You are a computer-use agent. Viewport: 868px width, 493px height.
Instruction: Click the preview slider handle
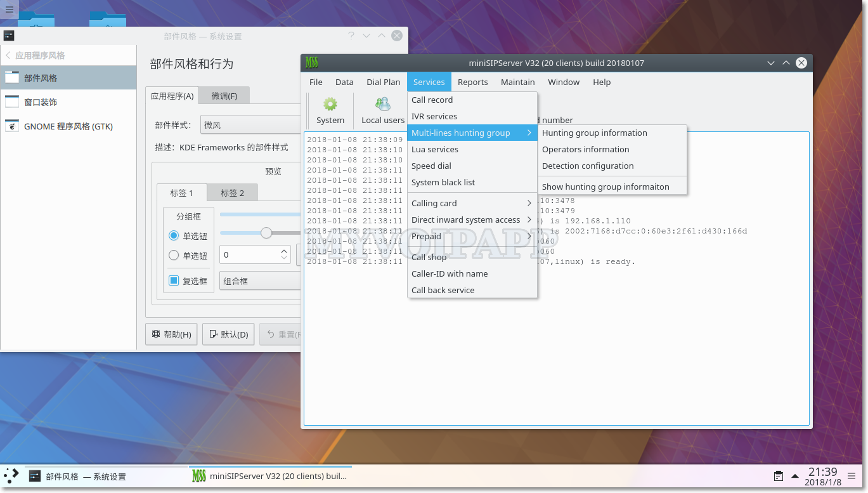[x=266, y=233]
